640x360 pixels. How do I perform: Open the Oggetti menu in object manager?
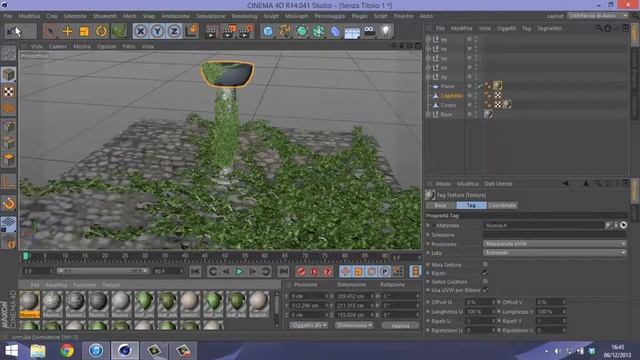point(507,28)
